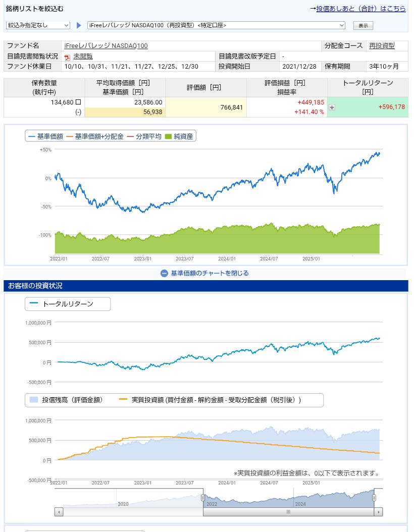Open the iFreeレバレッジ fund selection dropdown
414x532 pixels.
click(216, 25)
